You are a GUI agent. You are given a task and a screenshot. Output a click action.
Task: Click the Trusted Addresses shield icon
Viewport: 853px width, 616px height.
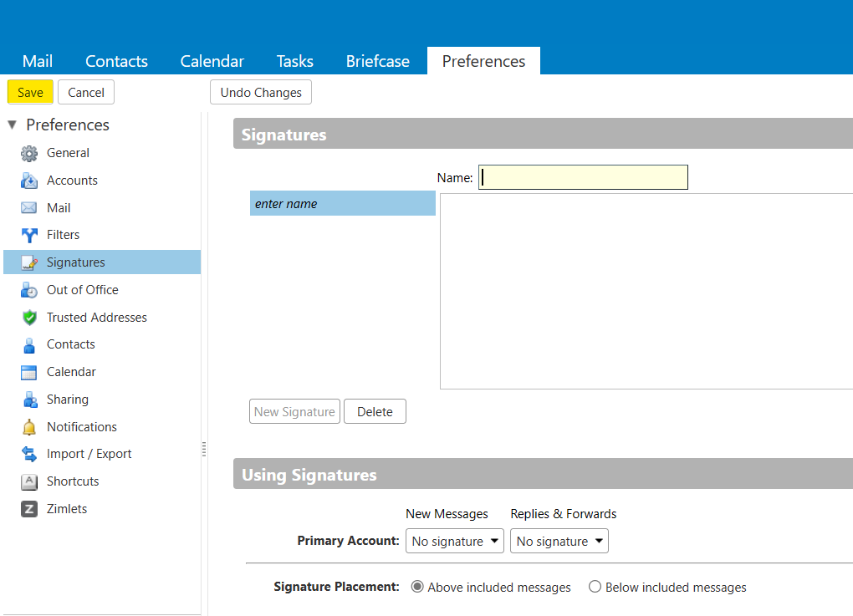[x=29, y=318]
